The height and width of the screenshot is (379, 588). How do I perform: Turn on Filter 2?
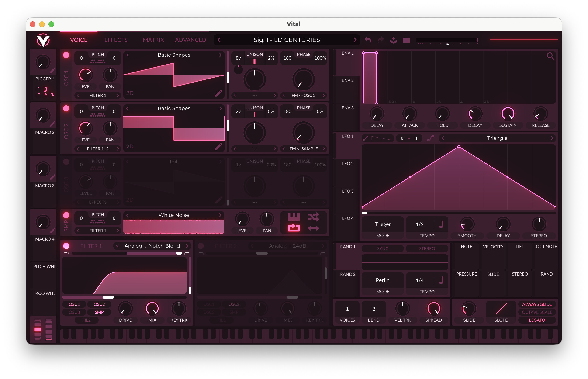(x=201, y=246)
